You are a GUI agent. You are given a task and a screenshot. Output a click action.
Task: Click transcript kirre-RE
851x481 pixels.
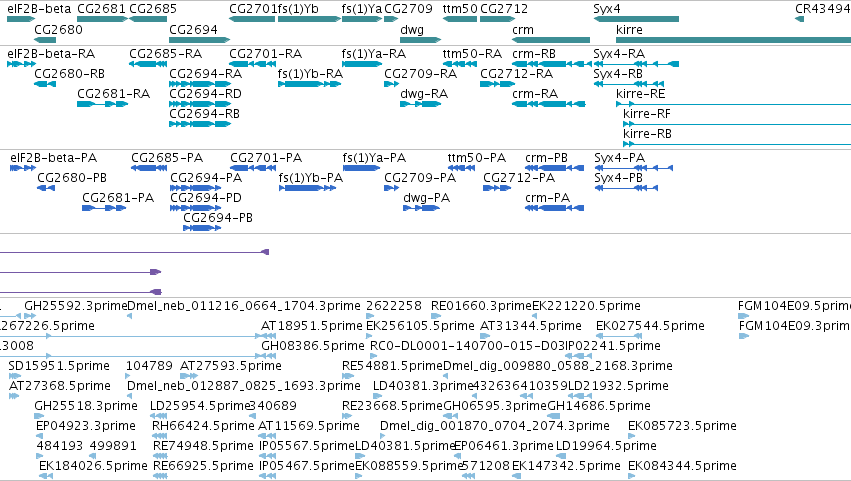point(641,94)
